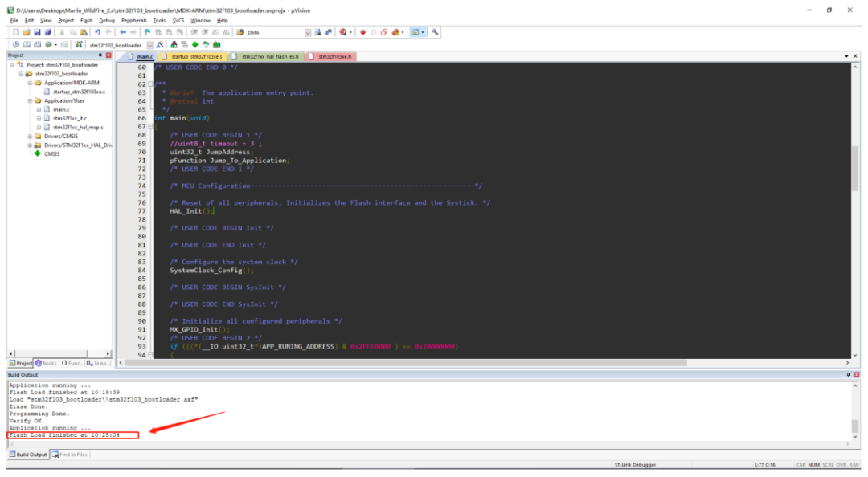This screenshot has height=477, width=868.
Task: Open the Flash menu
Action: tap(86, 20)
